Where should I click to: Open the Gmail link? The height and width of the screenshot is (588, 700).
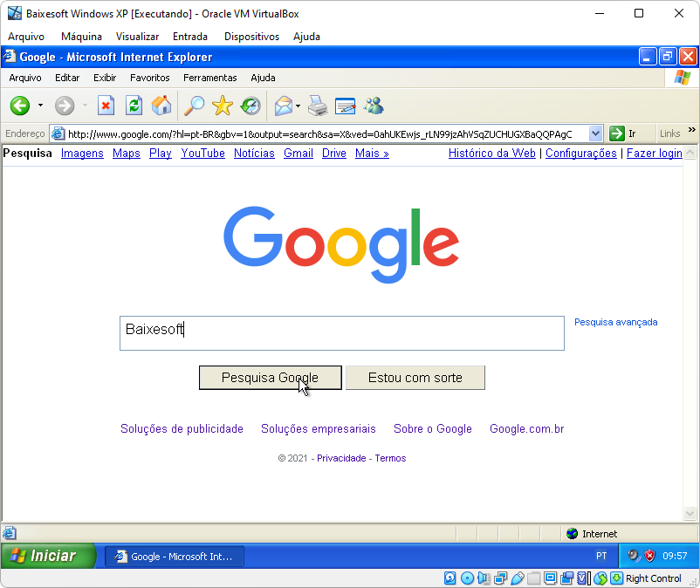[x=299, y=153]
